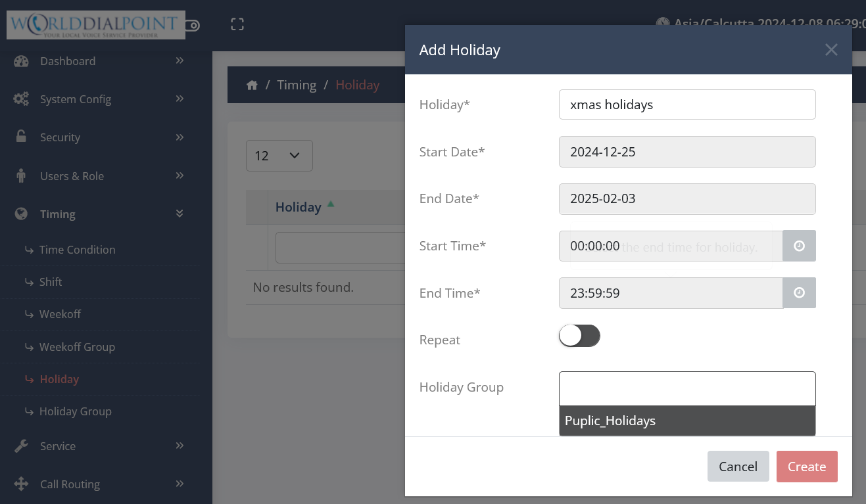Enable the Repeat toggle switch

(x=579, y=336)
